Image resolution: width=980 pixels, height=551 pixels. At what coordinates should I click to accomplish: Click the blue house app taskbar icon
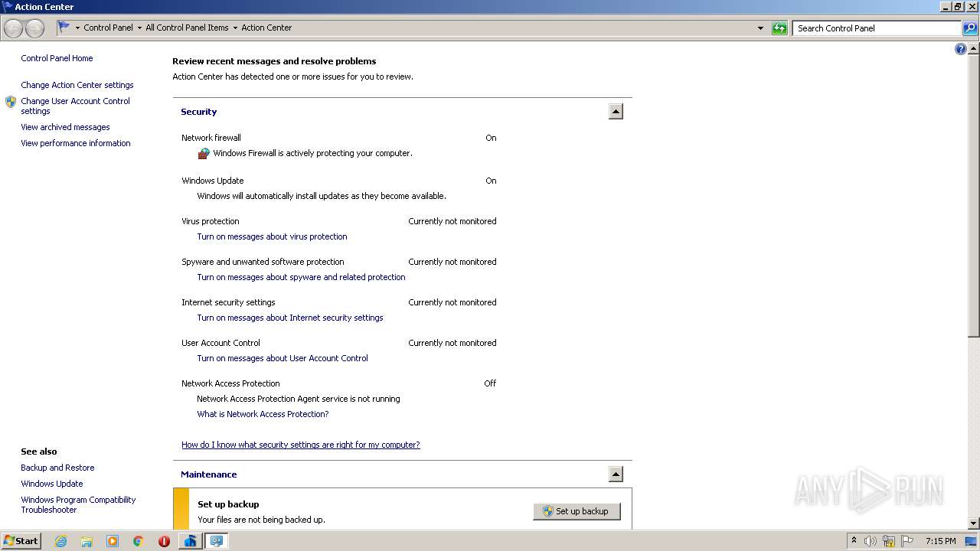190,541
